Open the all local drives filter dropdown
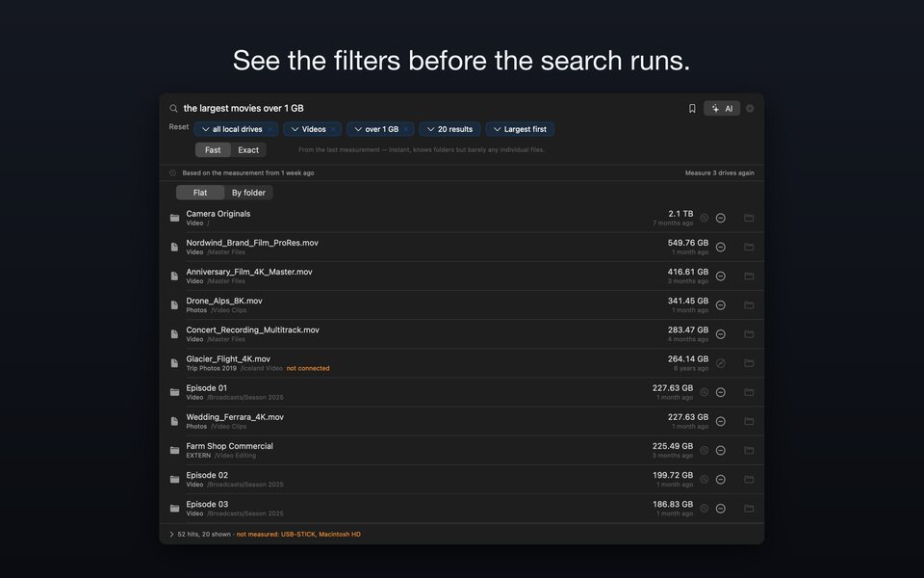 click(x=232, y=129)
